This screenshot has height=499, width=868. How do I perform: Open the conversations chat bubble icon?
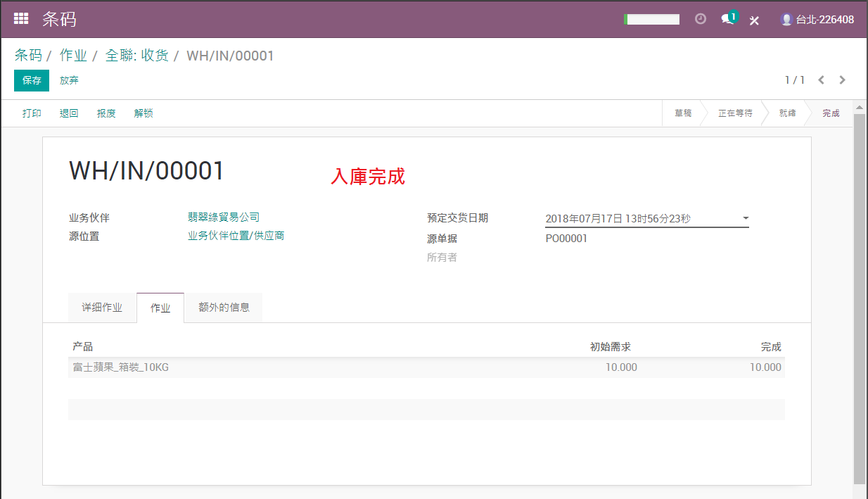click(x=729, y=19)
